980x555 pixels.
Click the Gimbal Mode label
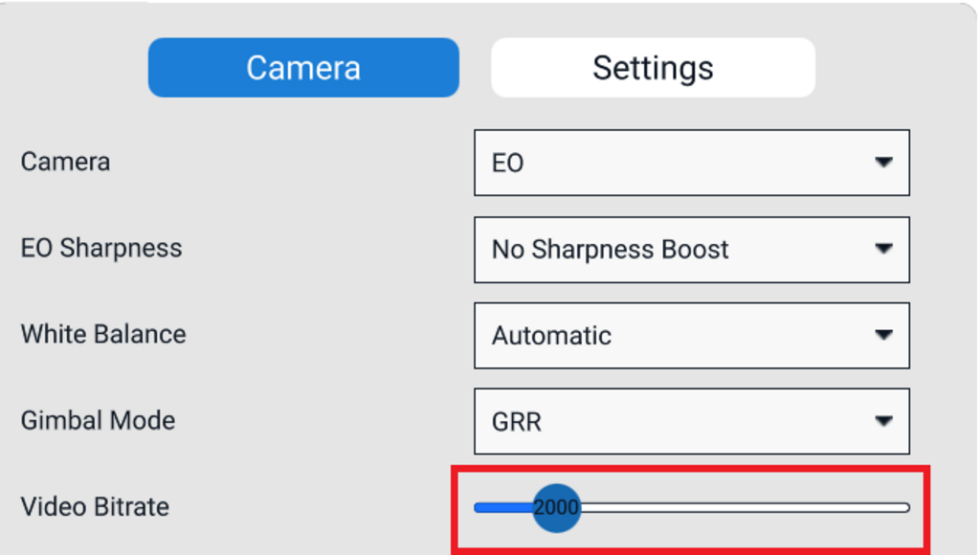click(98, 420)
